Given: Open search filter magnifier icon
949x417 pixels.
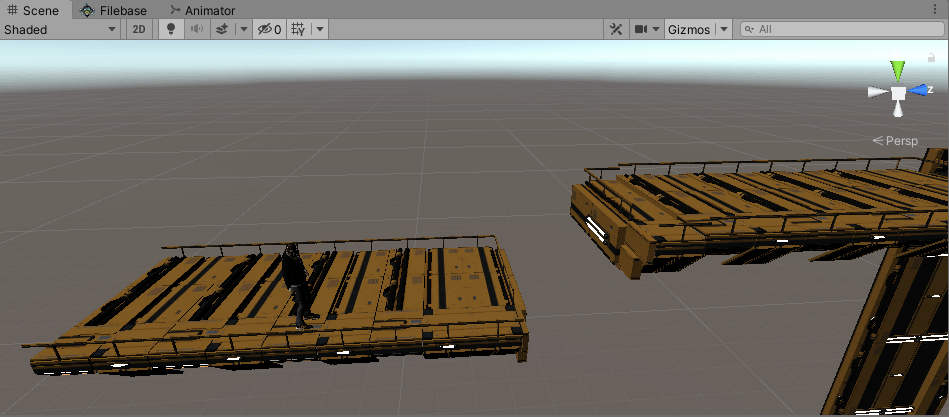Looking at the screenshot, I should tap(749, 29).
